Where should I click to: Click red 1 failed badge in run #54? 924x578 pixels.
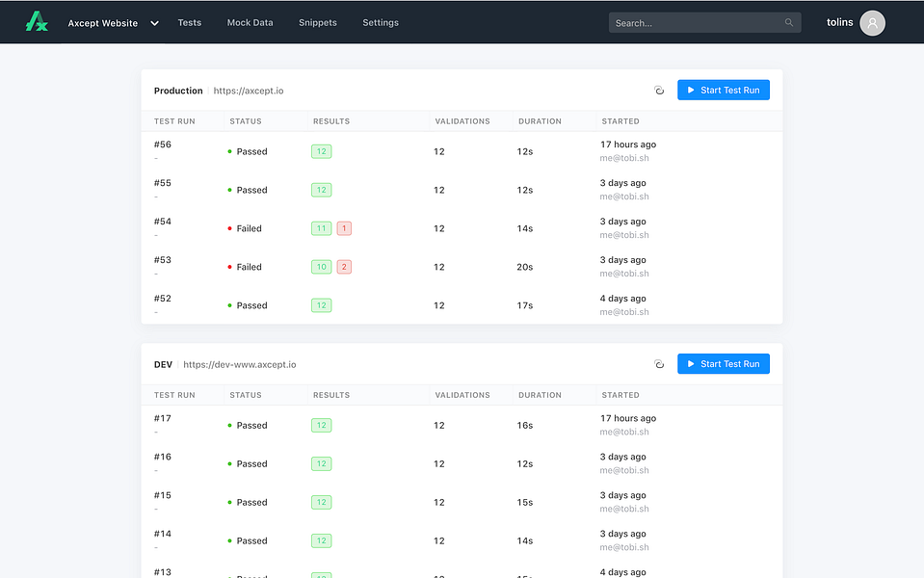[344, 228]
